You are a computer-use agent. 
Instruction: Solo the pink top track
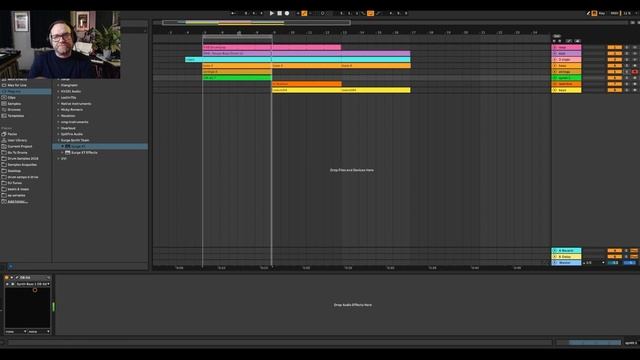tap(627, 47)
